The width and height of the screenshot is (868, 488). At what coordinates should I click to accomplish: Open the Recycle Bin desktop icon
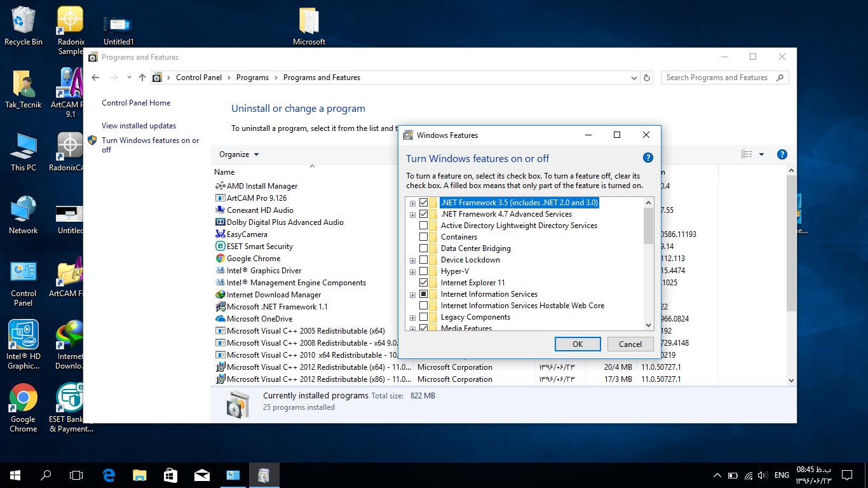[x=24, y=25]
